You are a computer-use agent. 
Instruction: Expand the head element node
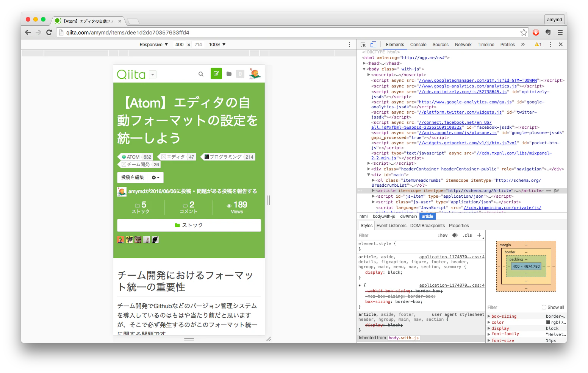(x=364, y=63)
